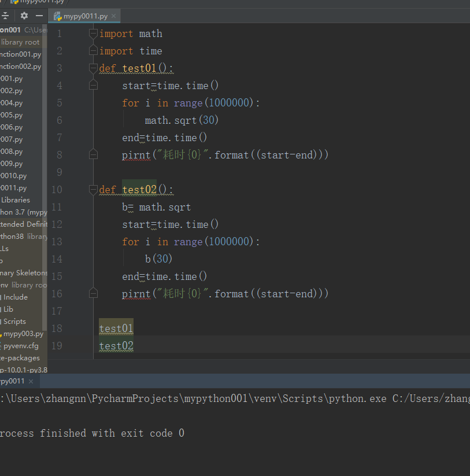Click the misspelled pirnt on line 8

coord(136,155)
